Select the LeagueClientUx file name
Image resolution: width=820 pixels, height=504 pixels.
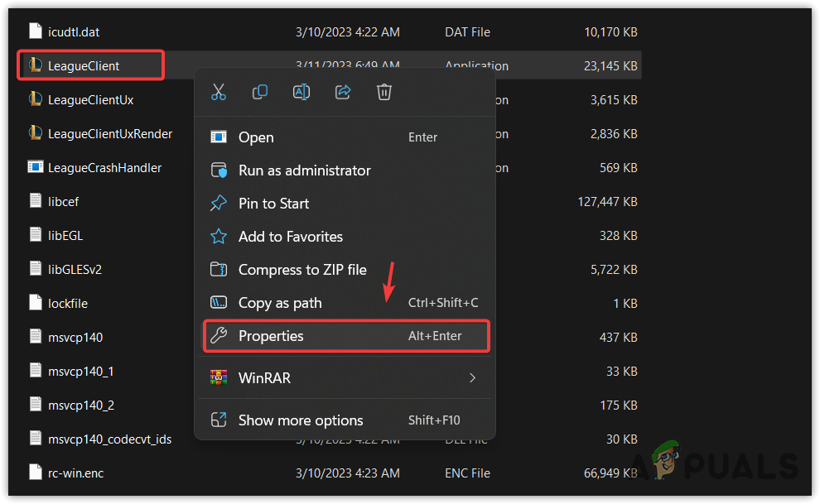(91, 100)
